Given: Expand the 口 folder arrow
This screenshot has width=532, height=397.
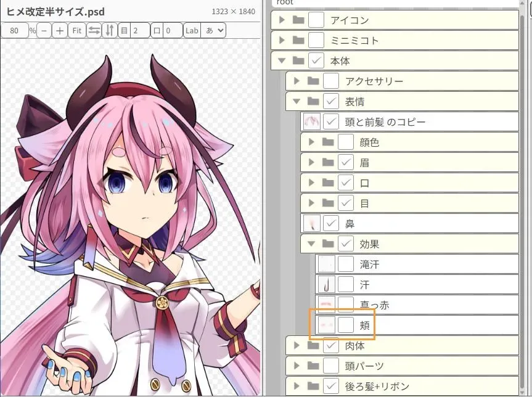Looking at the screenshot, I should tap(312, 183).
